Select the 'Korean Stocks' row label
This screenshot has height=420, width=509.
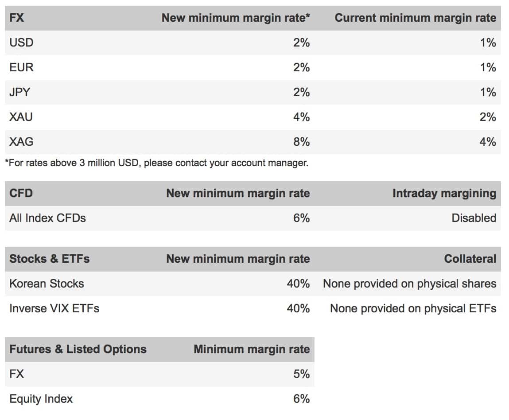coord(47,284)
